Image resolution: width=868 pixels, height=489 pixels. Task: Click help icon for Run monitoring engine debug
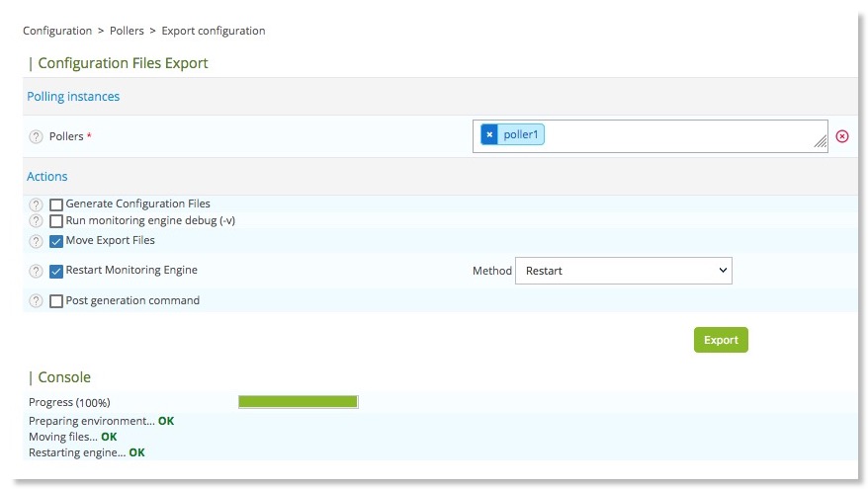[37, 221]
